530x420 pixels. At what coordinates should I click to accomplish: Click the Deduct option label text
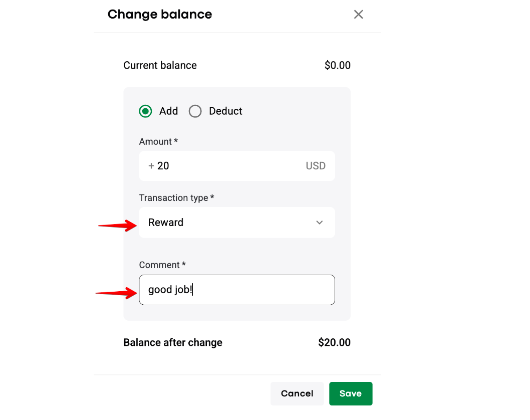click(225, 111)
